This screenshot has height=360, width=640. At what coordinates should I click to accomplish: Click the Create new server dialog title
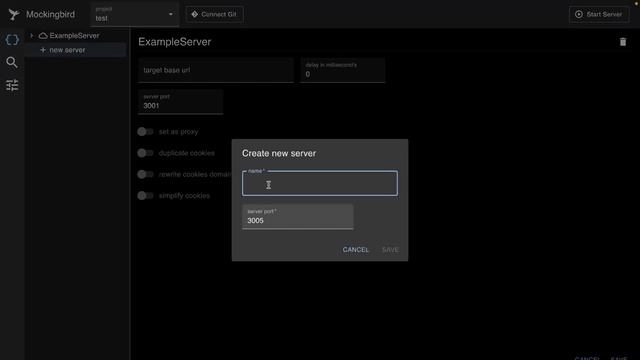(x=279, y=153)
